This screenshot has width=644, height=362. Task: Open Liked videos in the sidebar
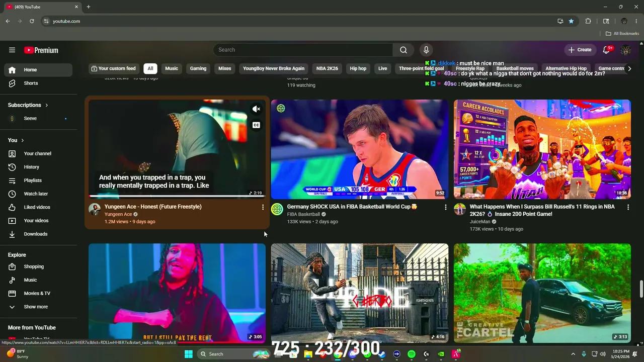point(38,207)
